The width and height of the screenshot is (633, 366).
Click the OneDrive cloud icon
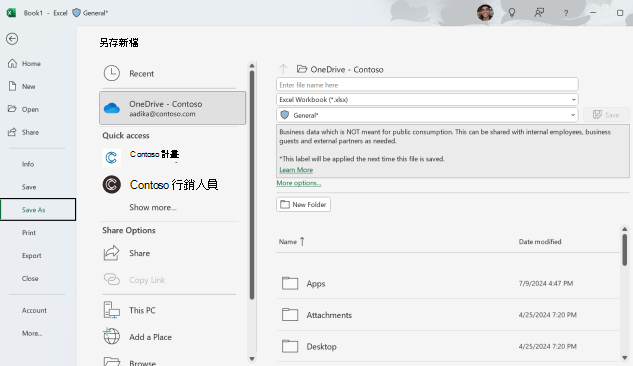112,108
